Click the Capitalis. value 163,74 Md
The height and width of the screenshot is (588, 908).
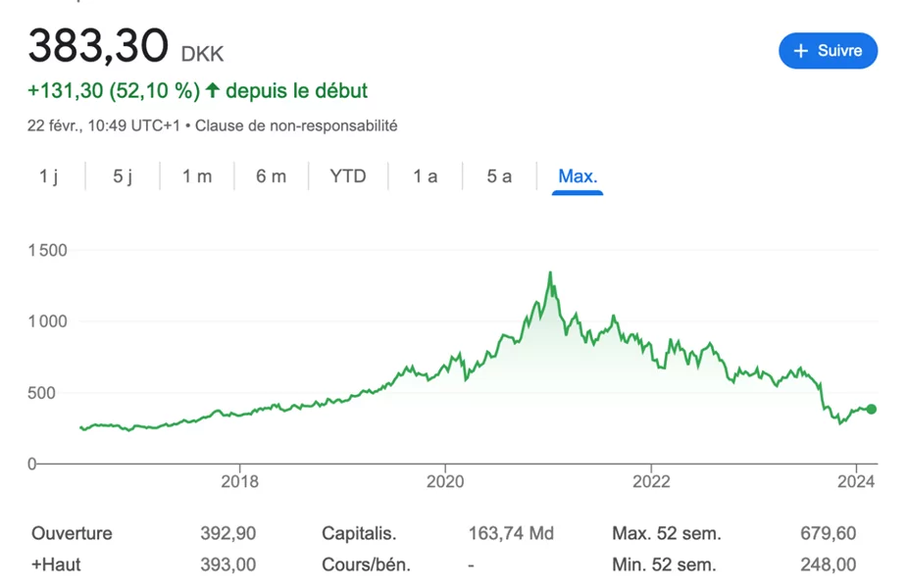511,534
